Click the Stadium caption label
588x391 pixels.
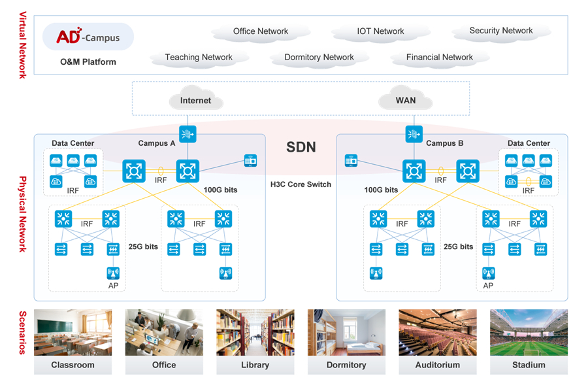[529, 365]
